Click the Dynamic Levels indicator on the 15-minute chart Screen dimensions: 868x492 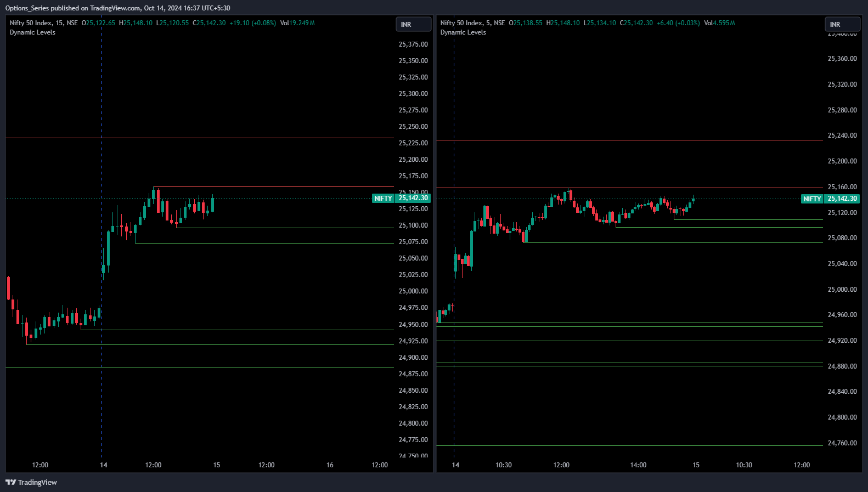coord(32,32)
